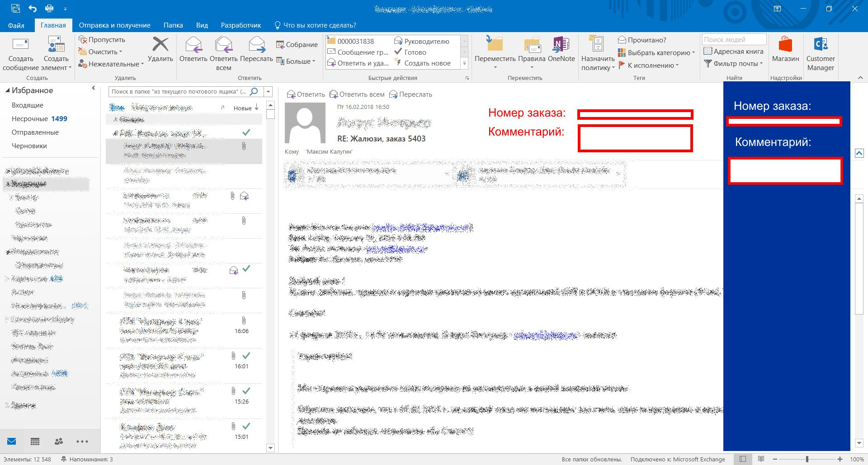Image resolution: width=868 pixels, height=465 pixels.
Task: Switch to the Folder tab
Action: click(x=173, y=25)
